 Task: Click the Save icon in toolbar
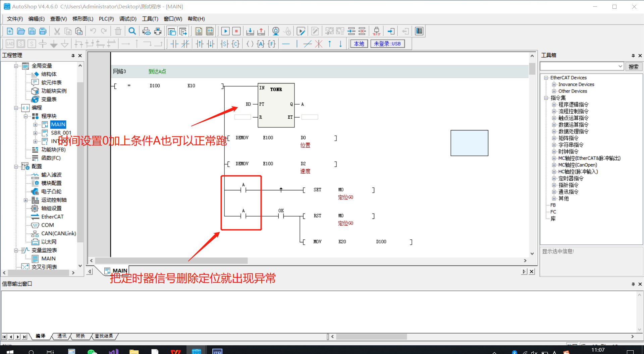[x=32, y=31]
